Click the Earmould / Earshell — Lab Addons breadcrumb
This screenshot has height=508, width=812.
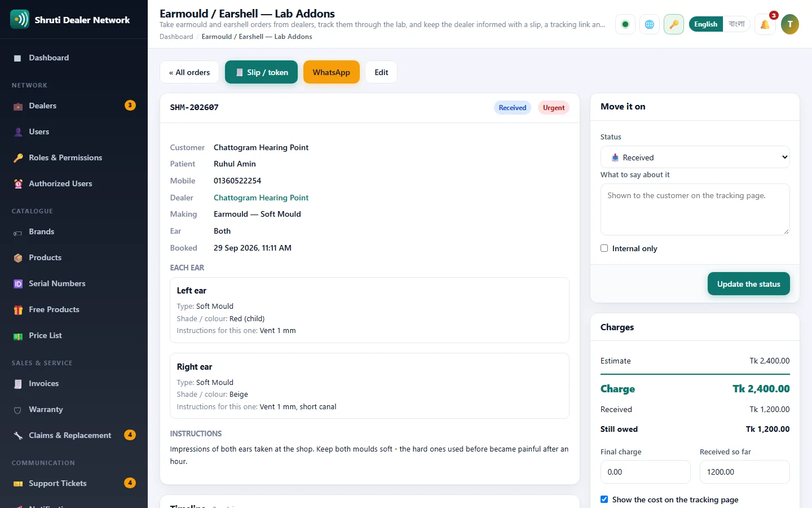[x=257, y=37]
